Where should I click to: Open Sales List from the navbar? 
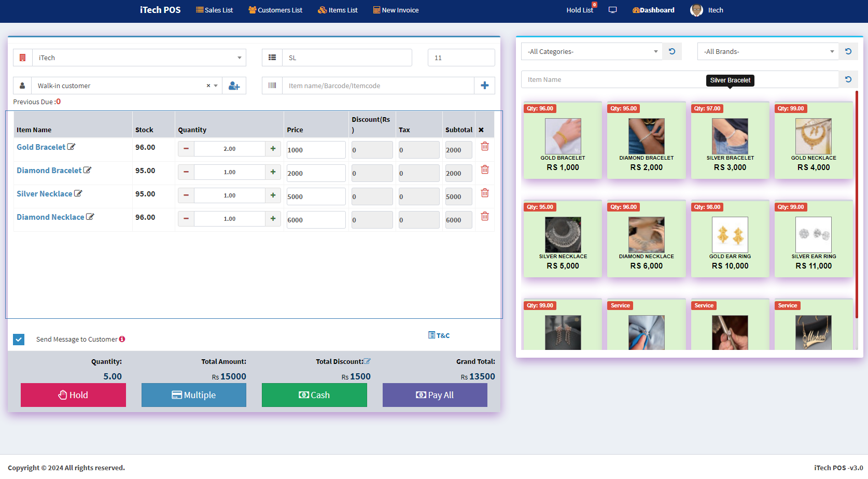click(x=214, y=10)
